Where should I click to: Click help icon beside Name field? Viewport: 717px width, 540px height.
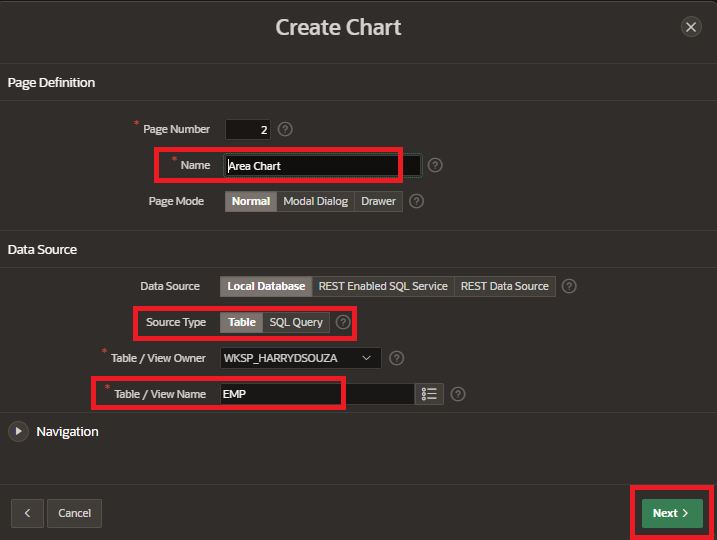tap(435, 166)
